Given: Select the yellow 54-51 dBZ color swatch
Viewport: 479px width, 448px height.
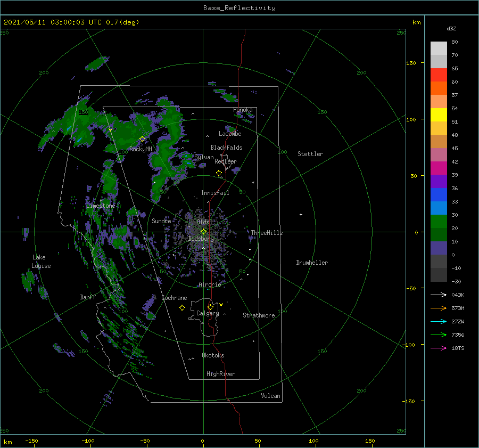Looking at the screenshot, I should click(439, 115).
